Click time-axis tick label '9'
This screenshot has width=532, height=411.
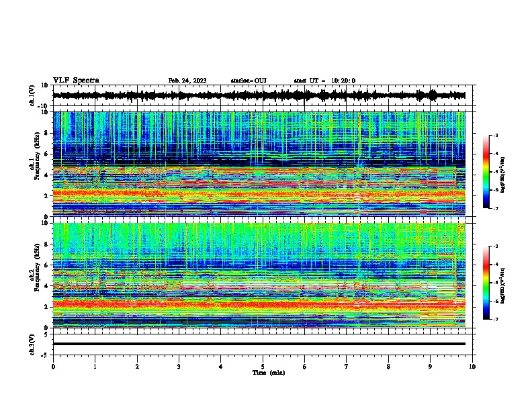(x=430, y=367)
